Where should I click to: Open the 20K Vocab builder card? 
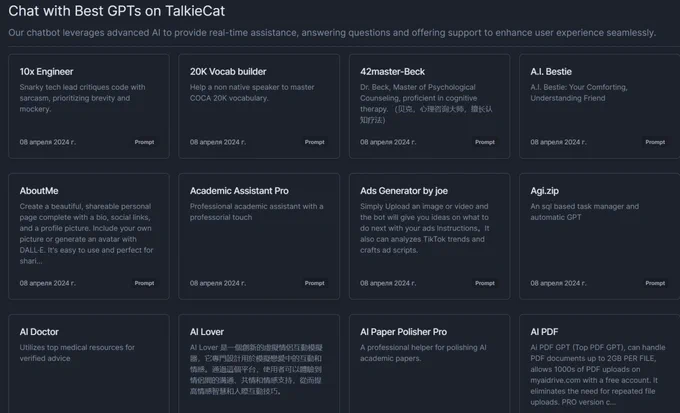coord(259,106)
